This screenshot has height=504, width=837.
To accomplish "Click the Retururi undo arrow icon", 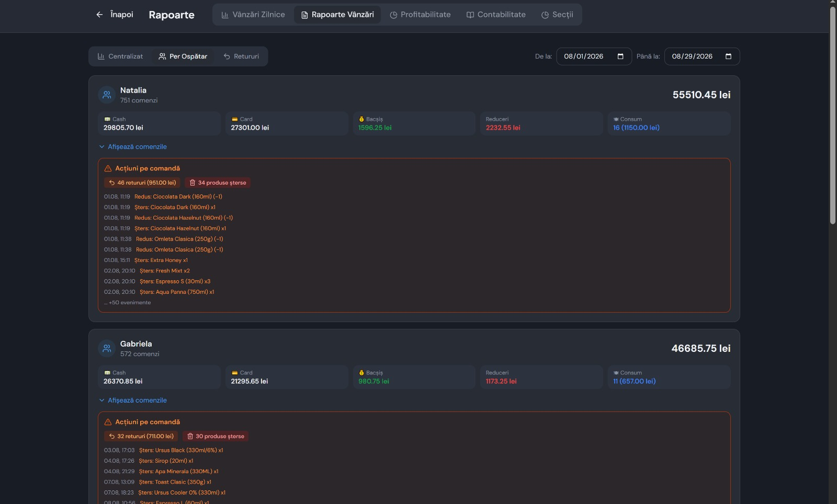I will (227, 56).
